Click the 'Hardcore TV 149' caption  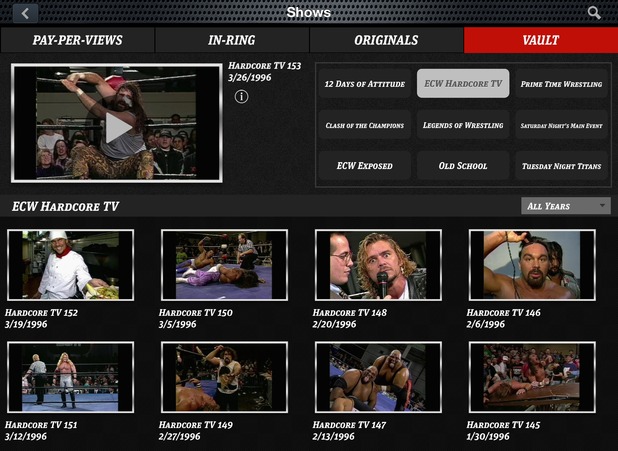pos(195,425)
